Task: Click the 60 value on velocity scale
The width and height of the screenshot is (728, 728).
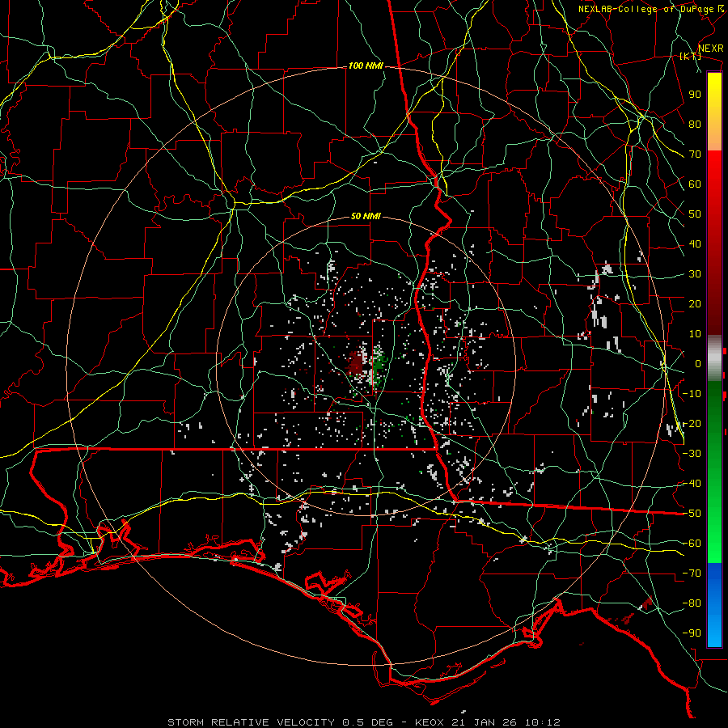Action: click(695, 184)
